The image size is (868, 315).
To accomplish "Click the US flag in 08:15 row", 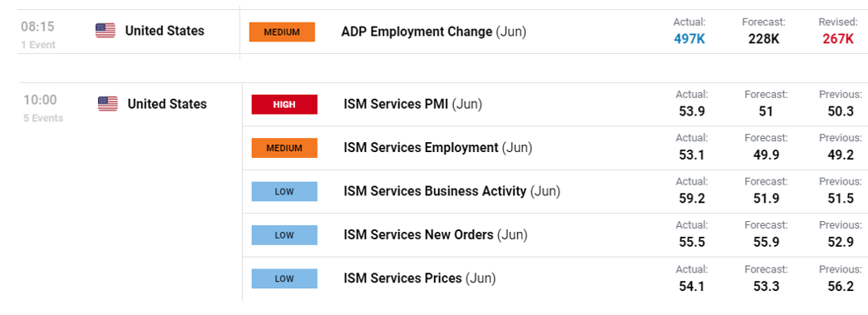I will [106, 31].
